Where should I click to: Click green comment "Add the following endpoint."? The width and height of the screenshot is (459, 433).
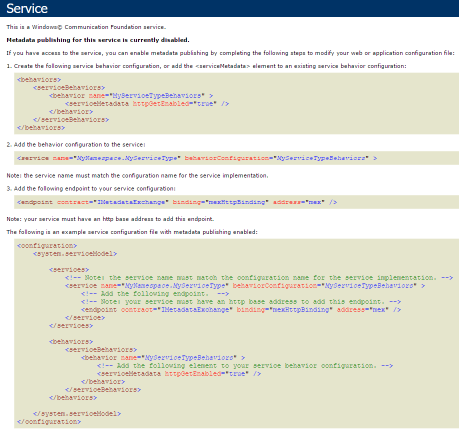(x=155, y=294)
